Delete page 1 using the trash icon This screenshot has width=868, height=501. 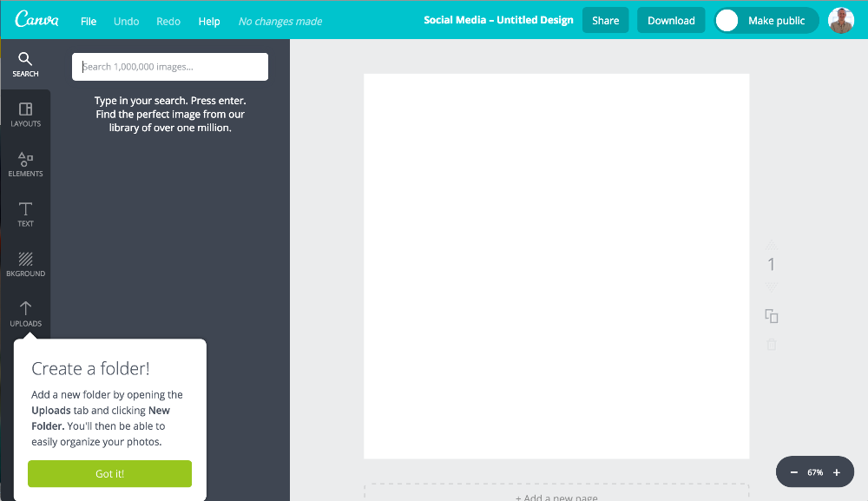click(x=771, y=344)
